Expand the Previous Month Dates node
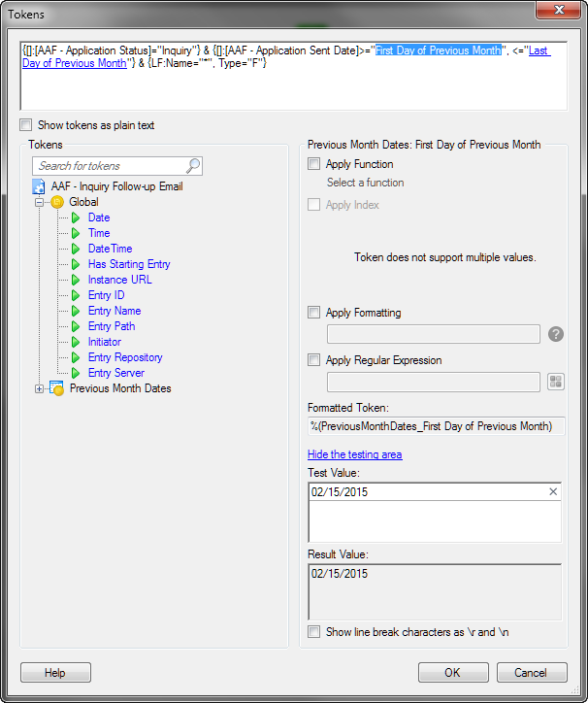588x703 pixels. pyautogui.click(x=40, y=388)
